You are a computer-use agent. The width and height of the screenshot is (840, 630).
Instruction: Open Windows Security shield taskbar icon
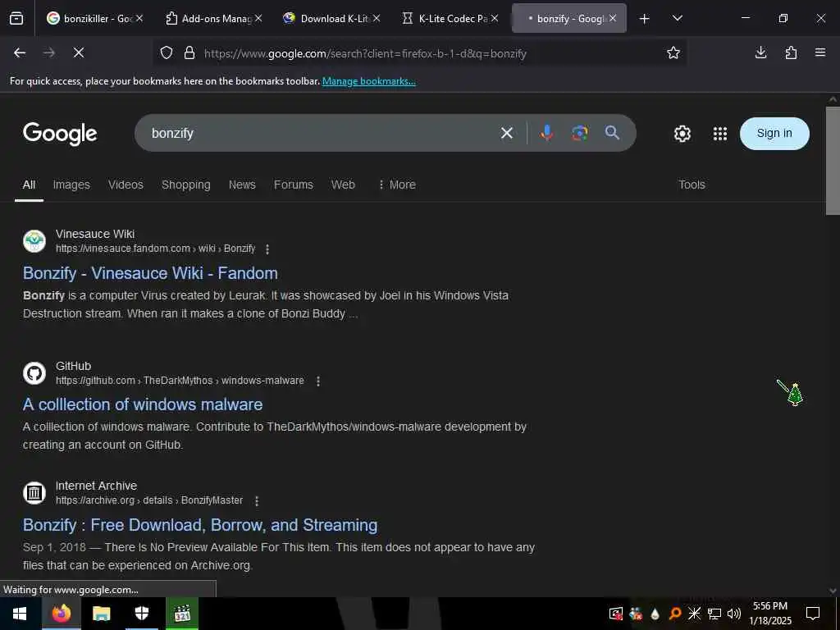point(141,614)
